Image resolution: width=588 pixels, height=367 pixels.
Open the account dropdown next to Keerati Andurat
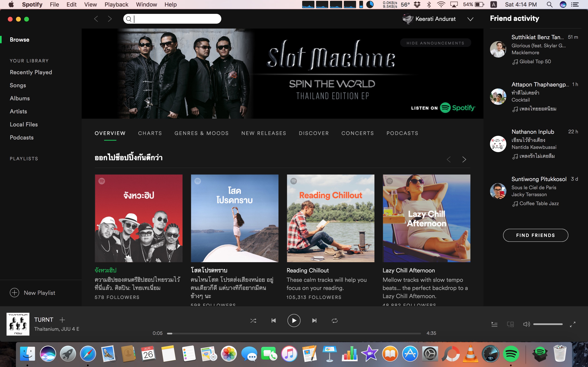coord(470,19)
